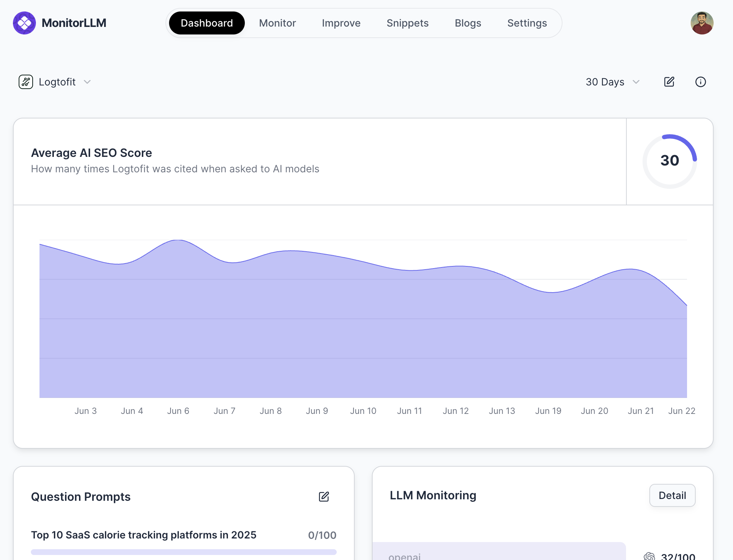Click the Jun 6 peak on chart
The width and height of the screenshot is (733, 560).
tap(178, 240)
